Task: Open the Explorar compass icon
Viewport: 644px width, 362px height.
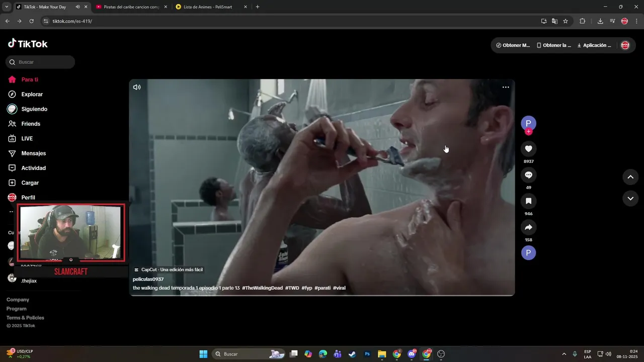Action: 12,94
